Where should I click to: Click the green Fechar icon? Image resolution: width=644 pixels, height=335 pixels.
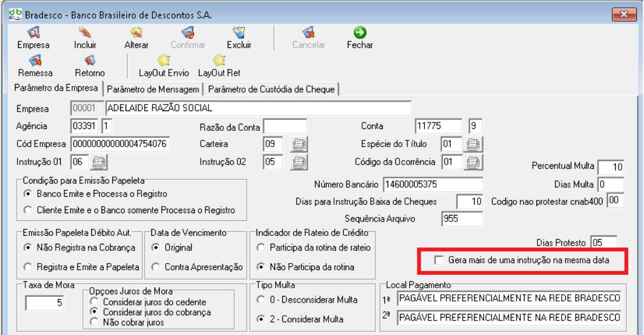click(360, 32)
